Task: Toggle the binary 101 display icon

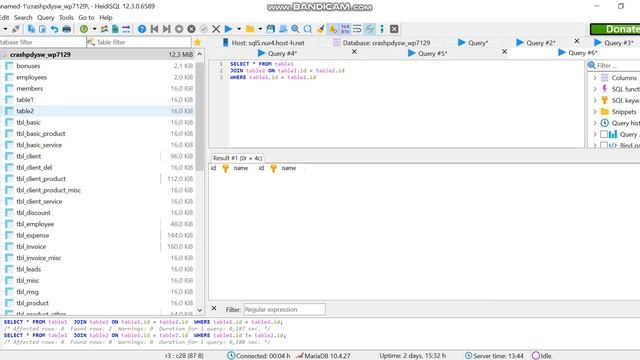Action: point(345,29)
